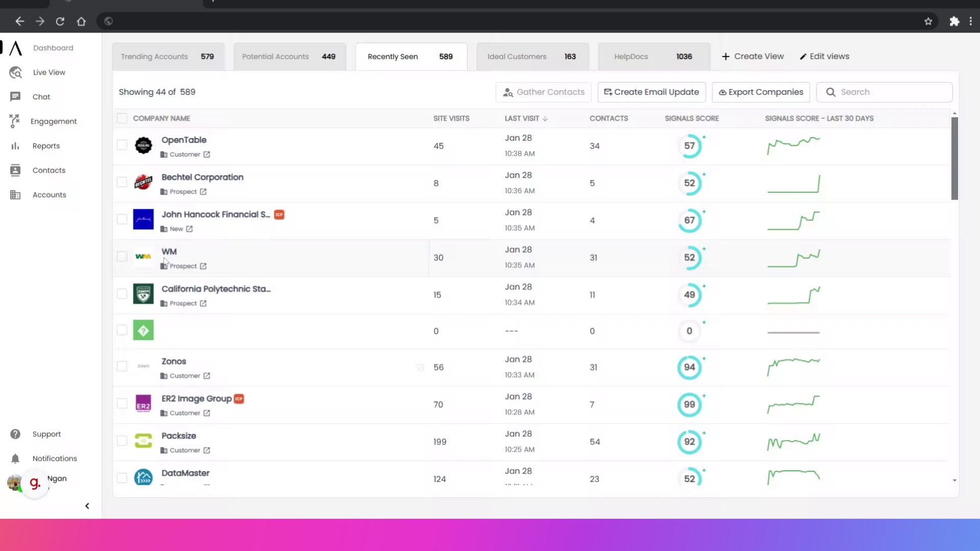Open Engagement section icon
Screen dimensions: 980x551
coord(15,121)
